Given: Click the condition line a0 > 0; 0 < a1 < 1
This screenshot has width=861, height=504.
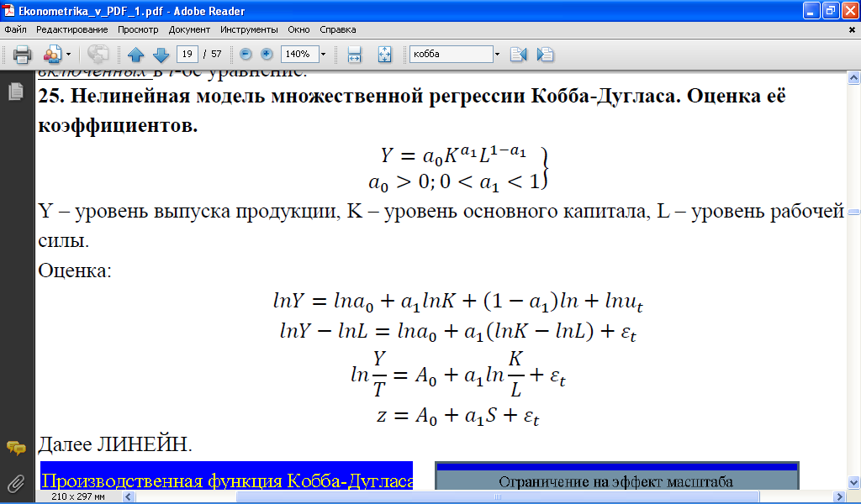Looking at the screenshot, I should [x=453, y=181].
